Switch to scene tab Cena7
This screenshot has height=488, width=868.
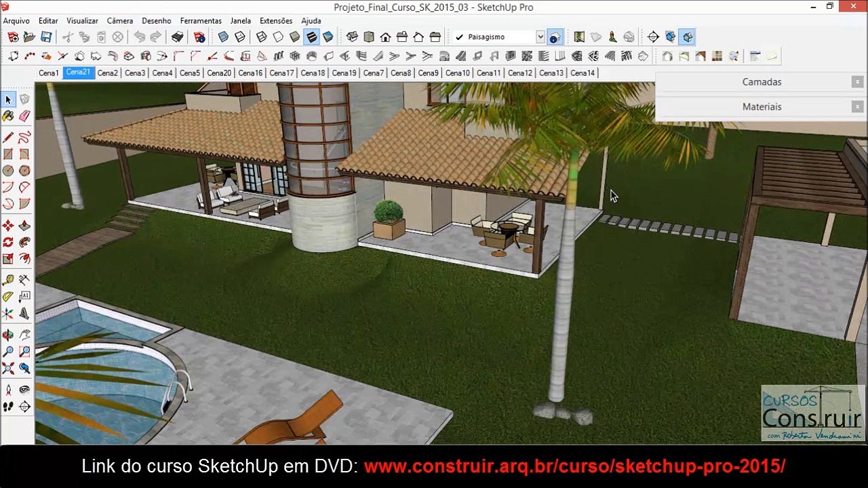pos(374,73)
